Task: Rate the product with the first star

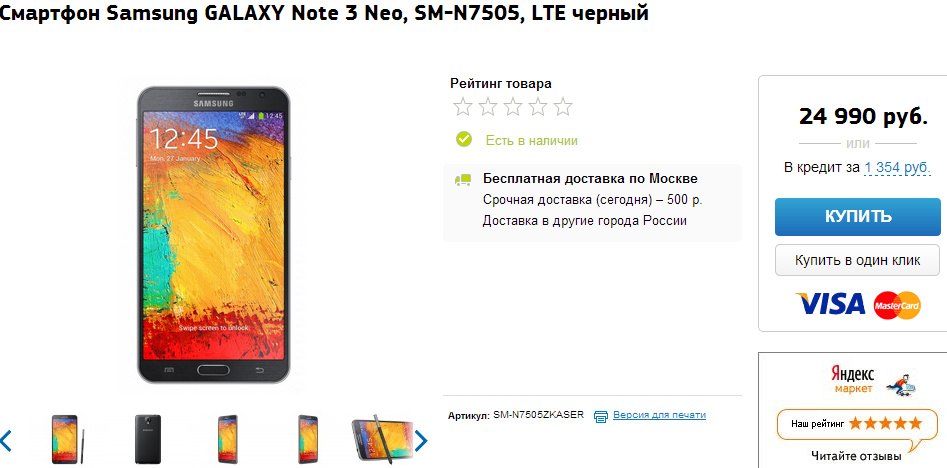Action: [463, 107]
